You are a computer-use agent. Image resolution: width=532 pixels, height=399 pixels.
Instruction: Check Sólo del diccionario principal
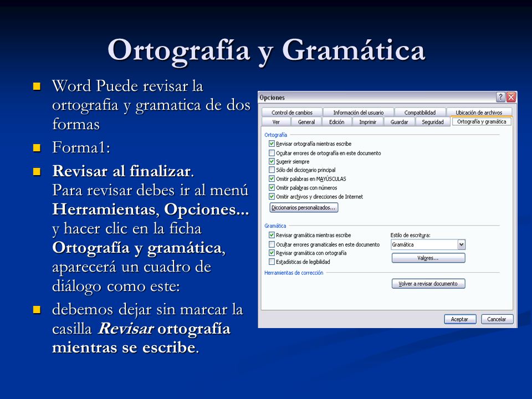click(x=272, y=170)
